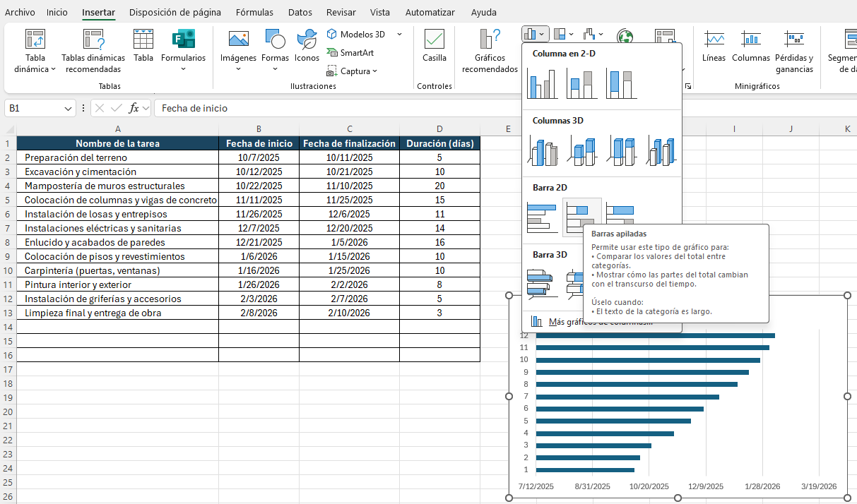Insert a 3D clustered column chart

click(x=542, y=151)
